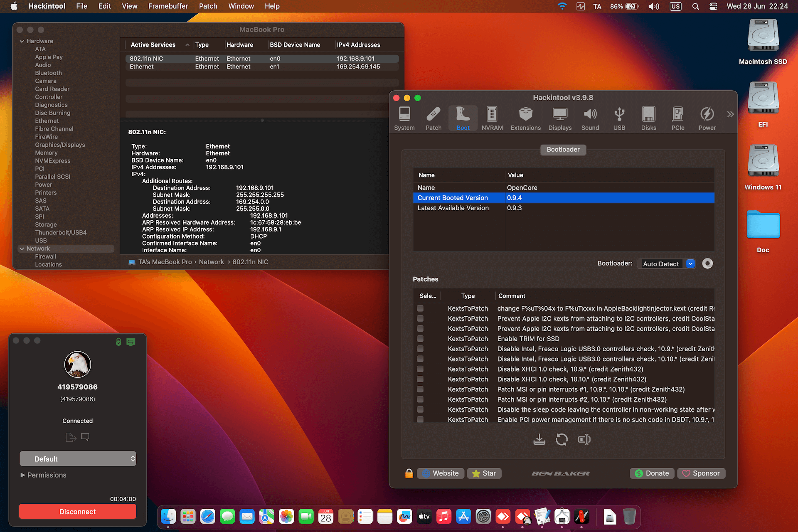Open the Hackintool app menu

(47, 6)
